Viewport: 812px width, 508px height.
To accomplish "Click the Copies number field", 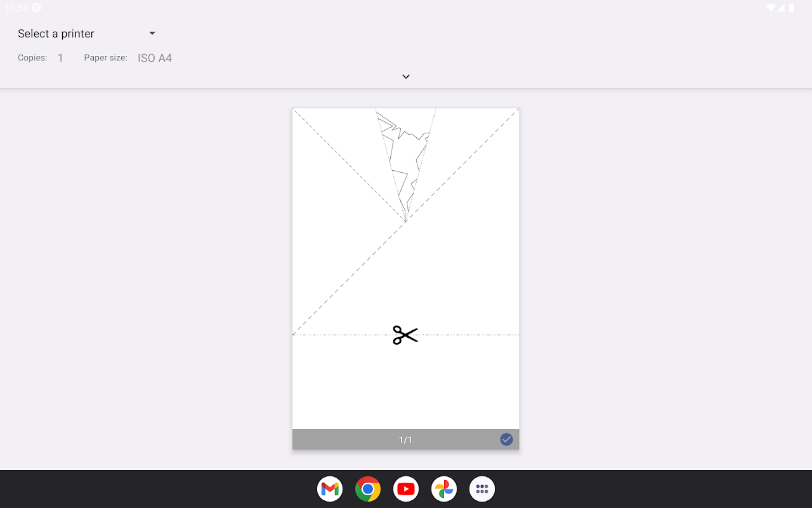I will (60, 58).
